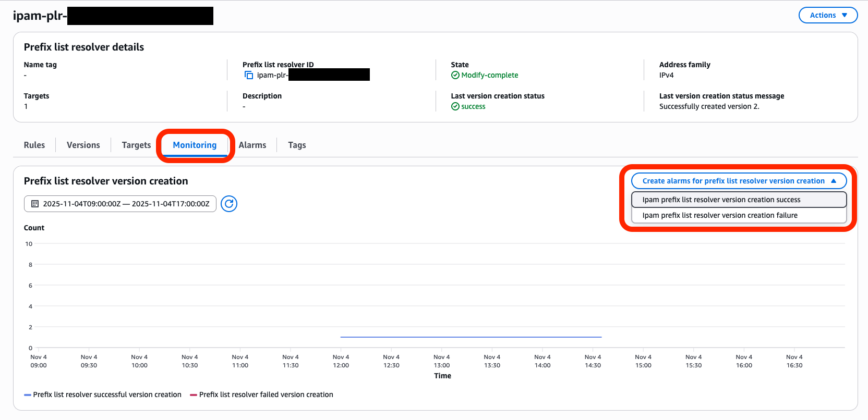The height and width of the screenshot is (420, 868).
Task: Click the calendar icon in date range
Action: tap(35, 204)
